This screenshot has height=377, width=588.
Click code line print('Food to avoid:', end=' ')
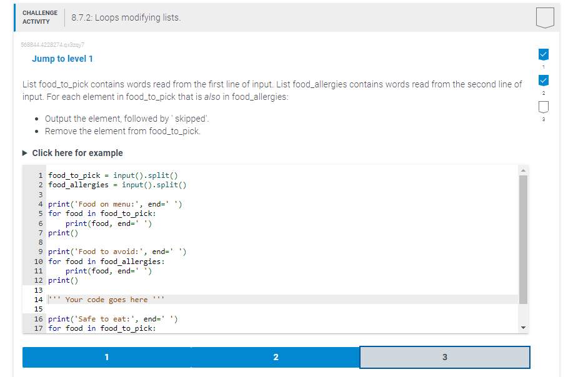(x=117, y=252)
